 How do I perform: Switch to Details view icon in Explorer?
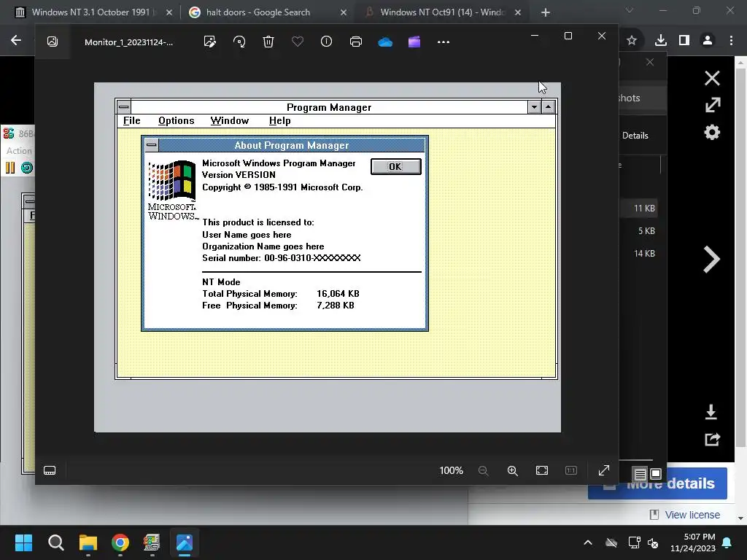click(640, 474)
